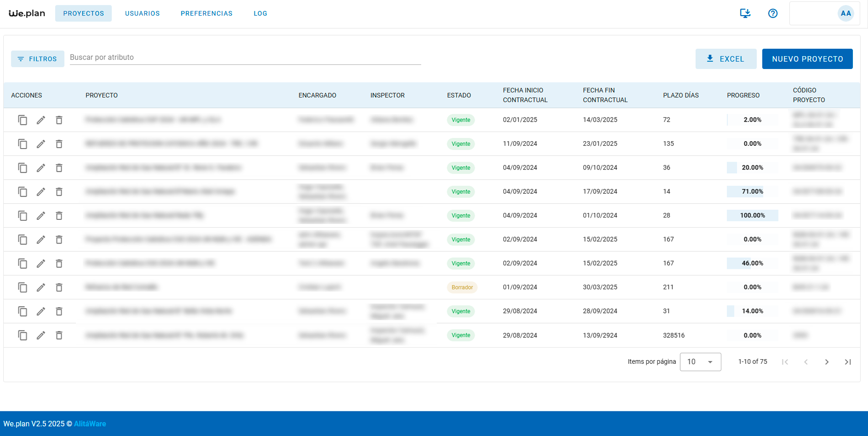Open the Proyectos tab
This screenshot has width=868, height=436.
click(x=84, y=13)
